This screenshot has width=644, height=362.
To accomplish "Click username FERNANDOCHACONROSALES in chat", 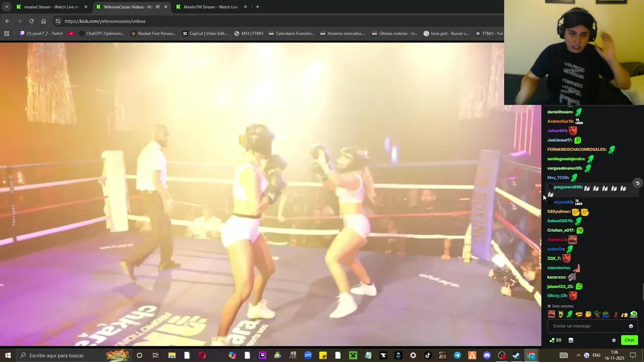I will [x=577, y=149].
